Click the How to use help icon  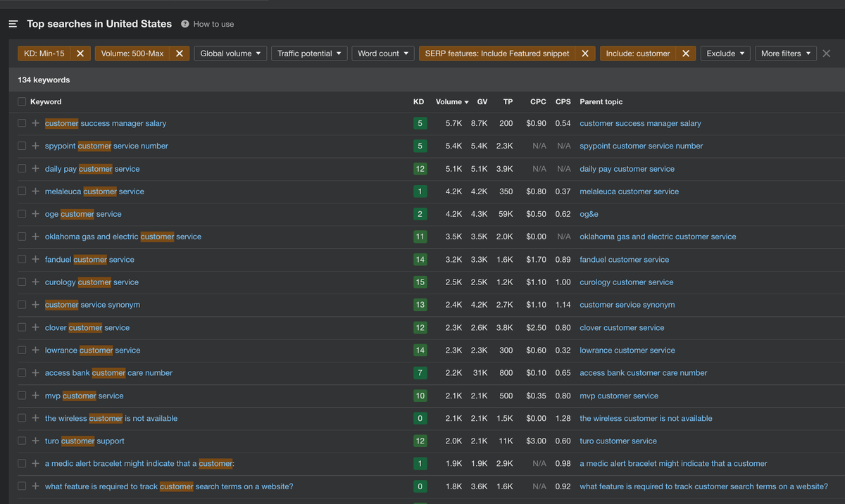coord(185,24)
